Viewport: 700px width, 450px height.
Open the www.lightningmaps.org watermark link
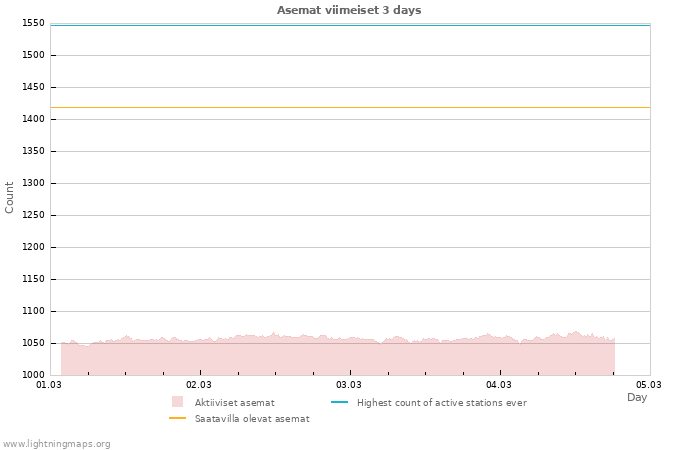coord(57,443)
